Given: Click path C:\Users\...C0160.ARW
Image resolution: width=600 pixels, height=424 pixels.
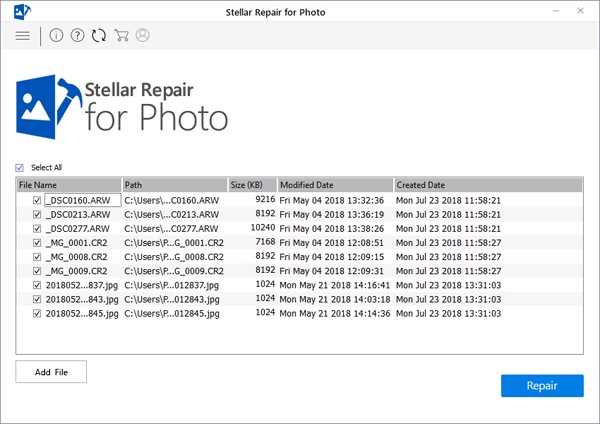Looking at the screenshot, I should (171, 200).
